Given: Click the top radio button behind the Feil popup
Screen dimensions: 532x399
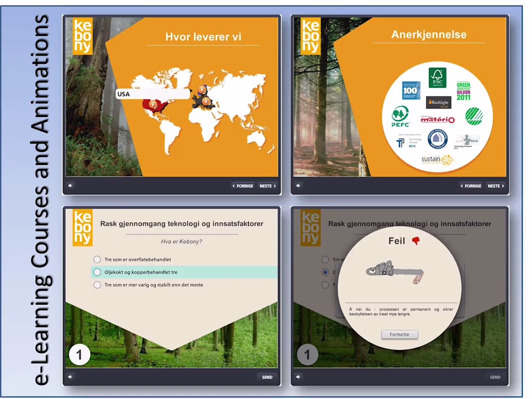Looking at the screenshot, I should 325,259.
